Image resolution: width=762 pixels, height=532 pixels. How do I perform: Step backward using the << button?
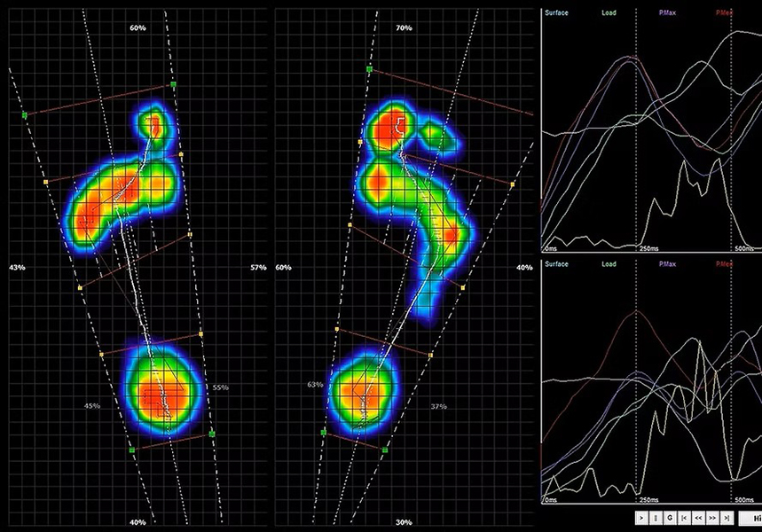698,518
